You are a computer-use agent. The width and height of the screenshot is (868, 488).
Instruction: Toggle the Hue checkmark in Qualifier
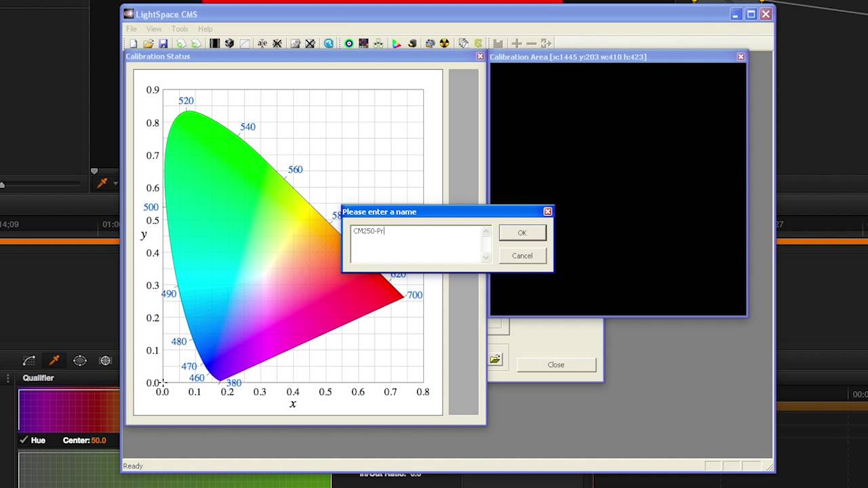(x=25, y=440)
